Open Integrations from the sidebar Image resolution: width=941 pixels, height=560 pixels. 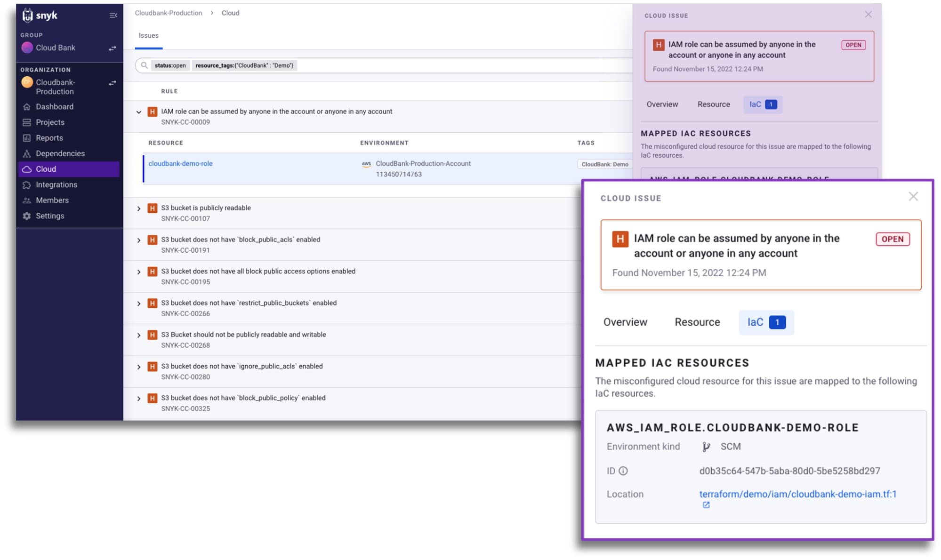pos(56,184)
